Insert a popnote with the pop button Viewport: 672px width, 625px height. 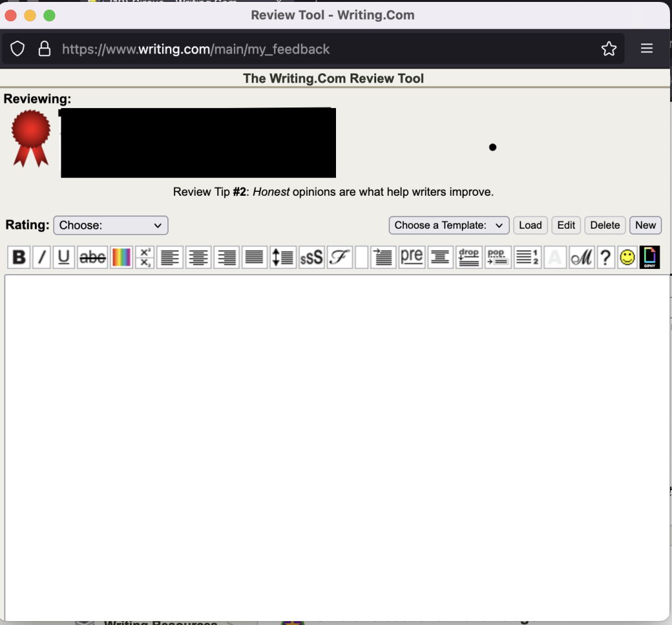point(497,257)
